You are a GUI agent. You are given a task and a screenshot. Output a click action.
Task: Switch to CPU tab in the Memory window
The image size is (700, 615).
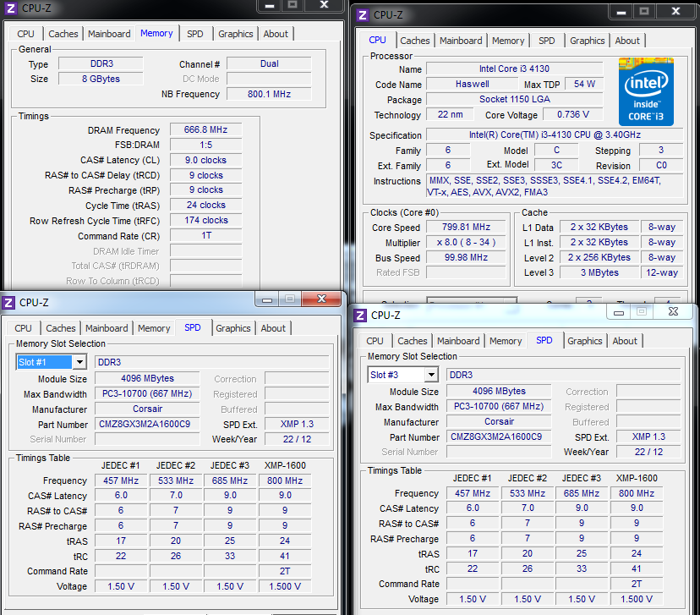(26, 34)
